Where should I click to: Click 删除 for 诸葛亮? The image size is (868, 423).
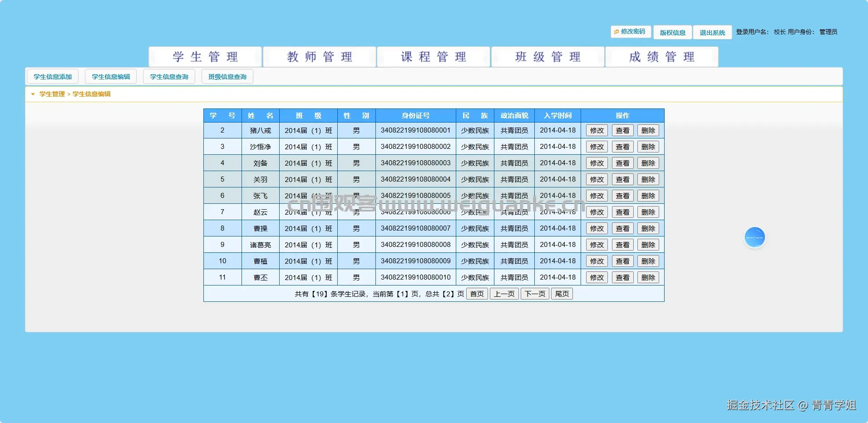648,245
